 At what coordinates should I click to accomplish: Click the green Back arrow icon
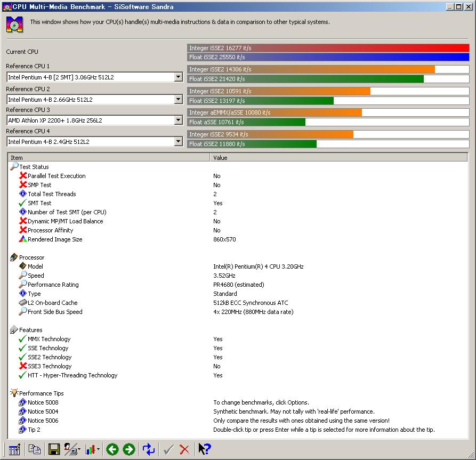(112, 449)
